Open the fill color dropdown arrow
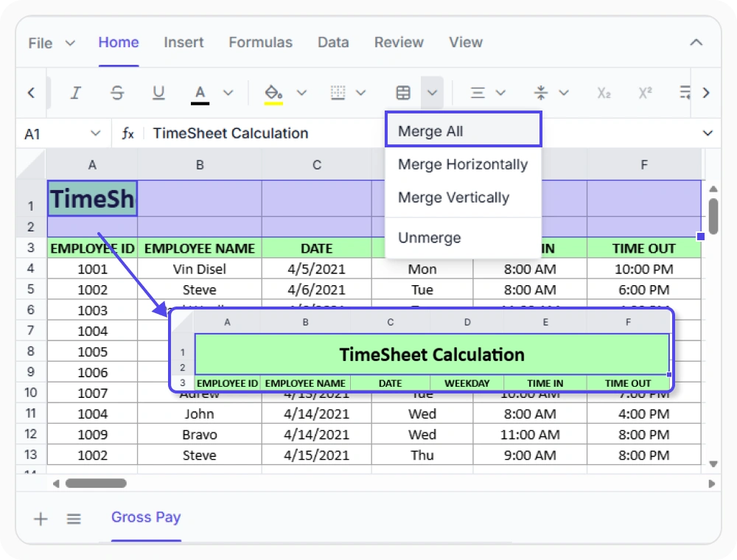This screenshot has width=737, height=560. pos(301,93)
